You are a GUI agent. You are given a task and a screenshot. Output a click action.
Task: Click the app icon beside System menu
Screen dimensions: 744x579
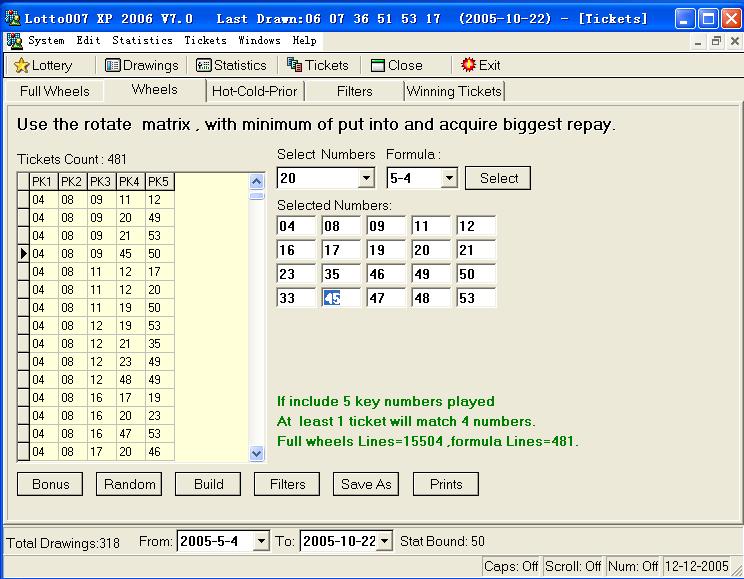point(15,41)
